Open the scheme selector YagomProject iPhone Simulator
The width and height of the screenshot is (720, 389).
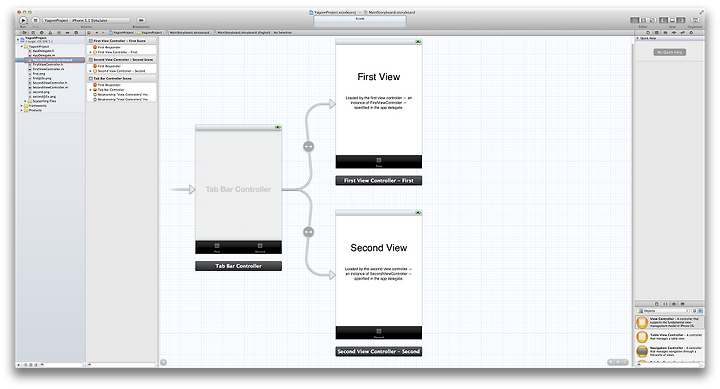pyautogui.click(x=86, y=20)
